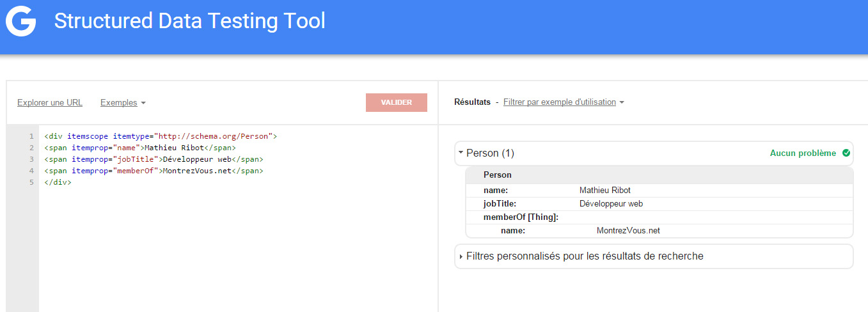
Task: Select the Person table header row
Action: pyautogui.click(x=659, y=175)
